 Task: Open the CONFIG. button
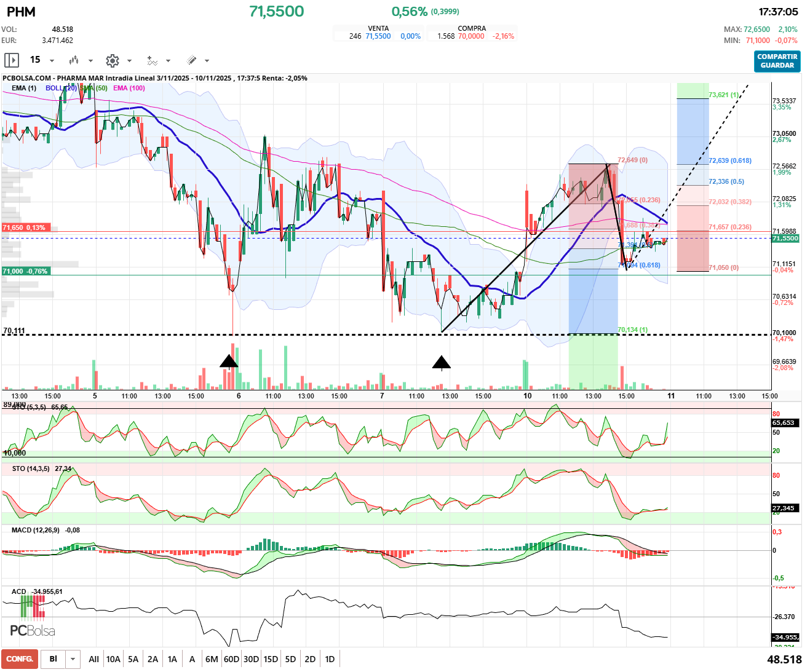pos(20,659)
